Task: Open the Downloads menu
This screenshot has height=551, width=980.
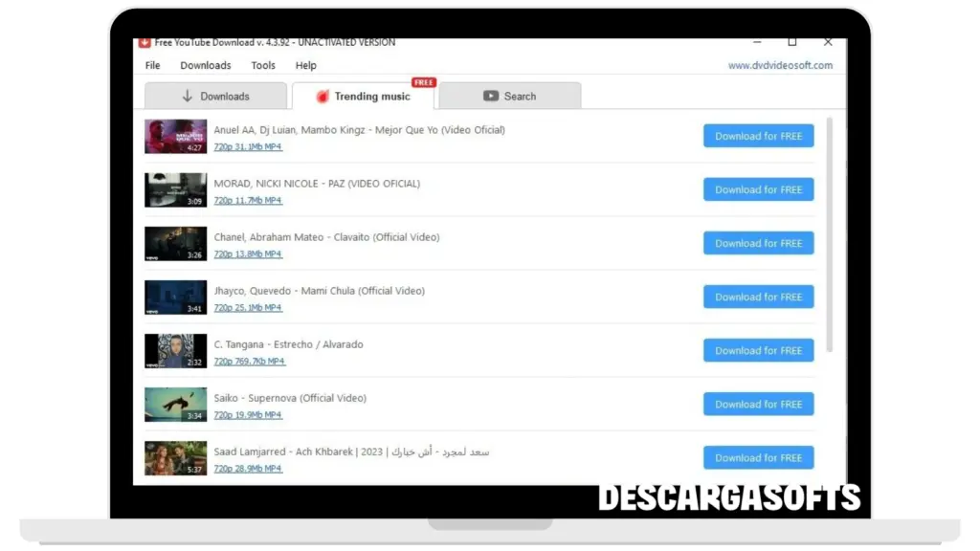Action: click(206, 66)
